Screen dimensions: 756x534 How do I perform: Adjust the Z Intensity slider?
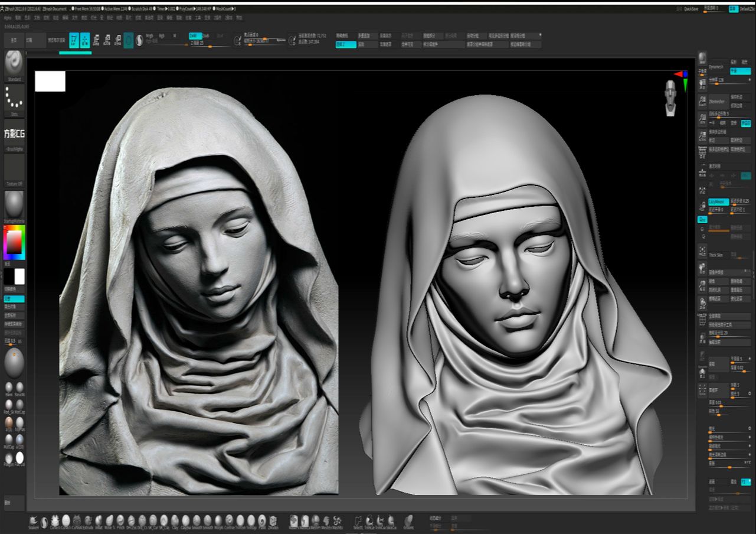point(210,43)
